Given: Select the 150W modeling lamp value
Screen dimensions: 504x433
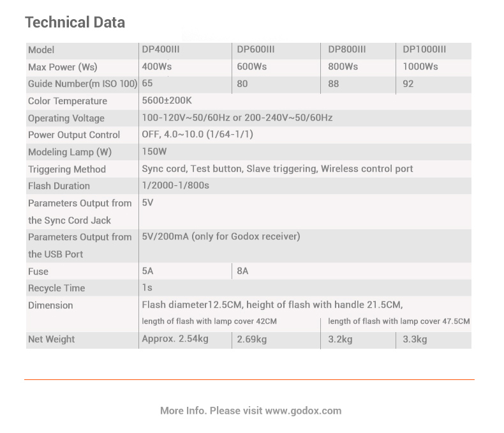Looking at the screenshot, I should (153, 152).
